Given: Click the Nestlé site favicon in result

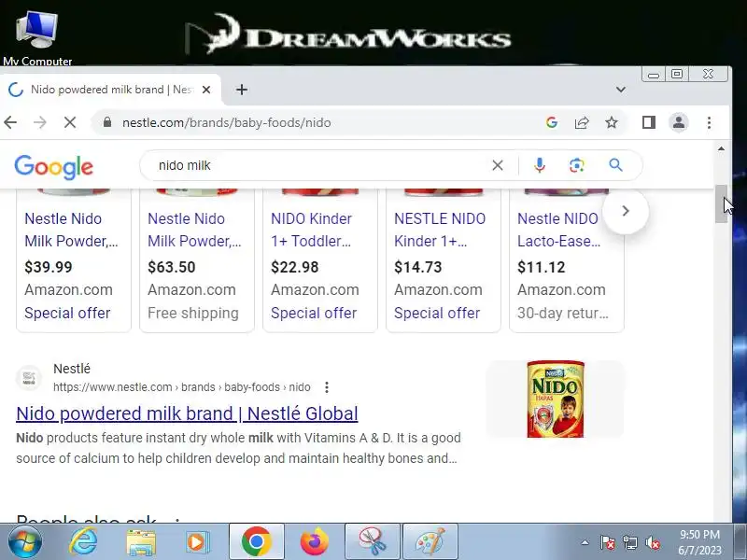Looking at the screenshot, I should click(29, 378).
